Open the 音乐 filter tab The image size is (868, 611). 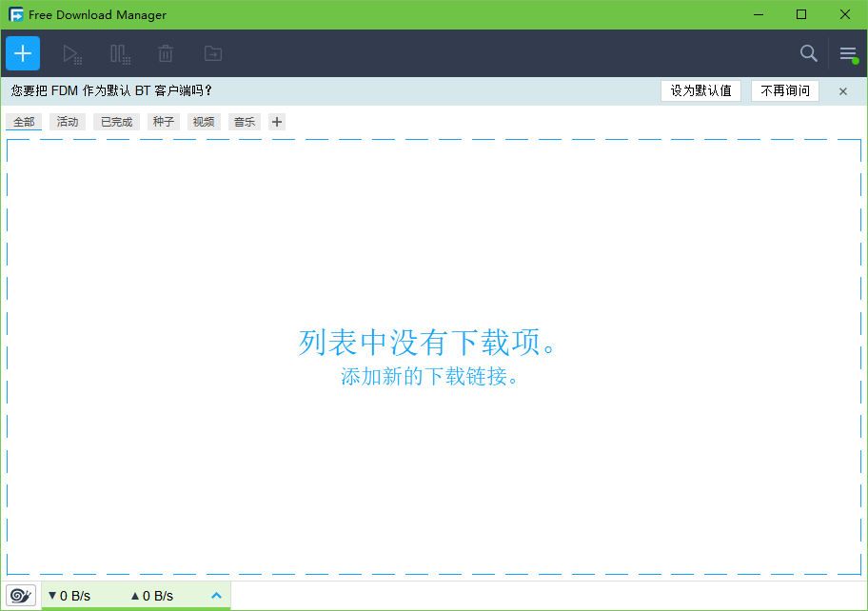click(x=244, y=121)
